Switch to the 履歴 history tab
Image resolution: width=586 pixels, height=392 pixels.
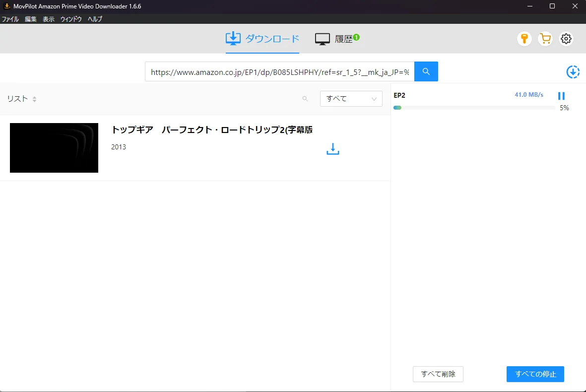[x=337, y=39]
